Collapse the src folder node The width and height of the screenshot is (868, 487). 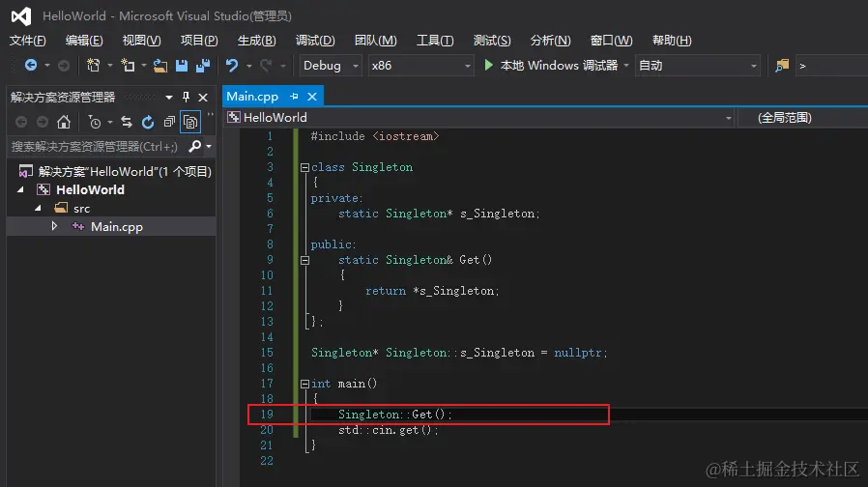[39, 208]
